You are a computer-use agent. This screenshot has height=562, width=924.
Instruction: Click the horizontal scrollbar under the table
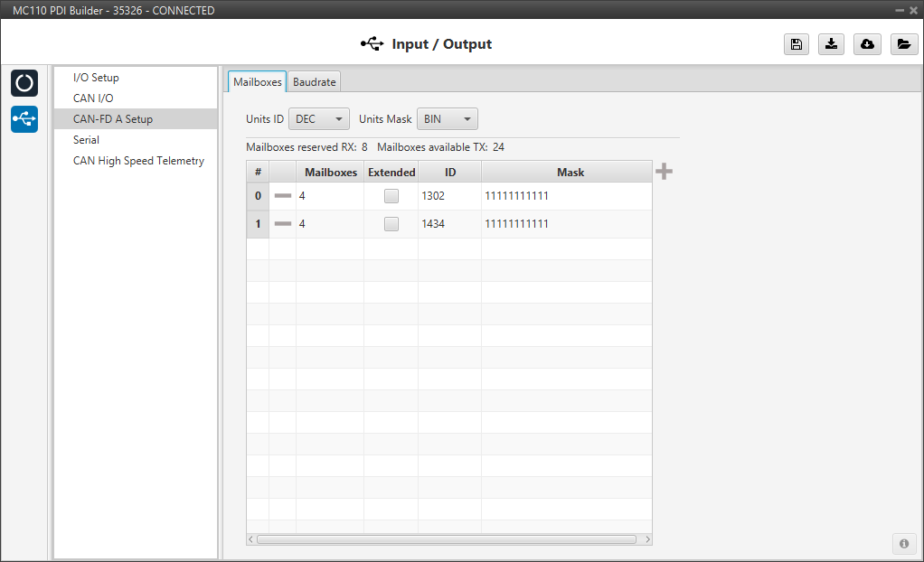[x=447, y=539]
